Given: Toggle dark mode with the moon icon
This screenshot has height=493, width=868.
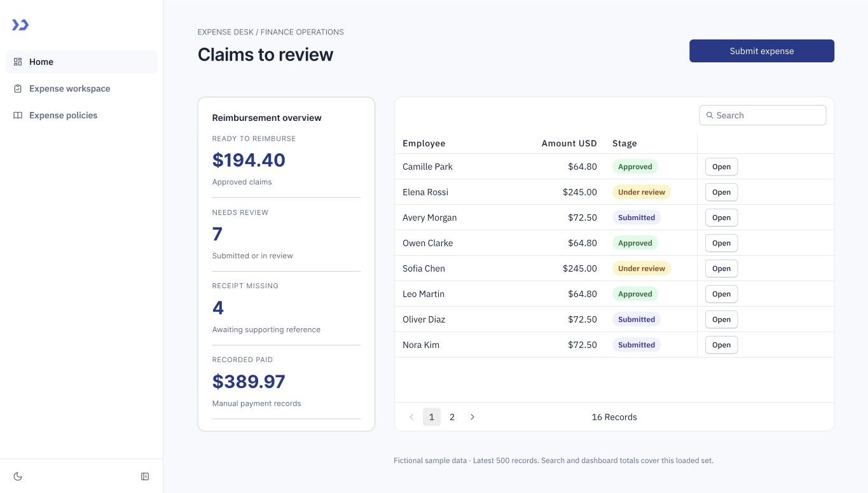Looking at the screenshot, I should 18,476.
